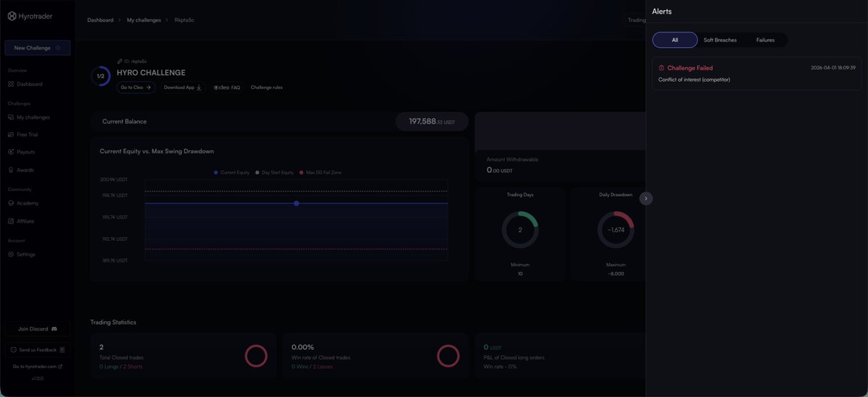Click the Total Closed trades ring chart
This screenshot has height=397, width=868.
256,356
